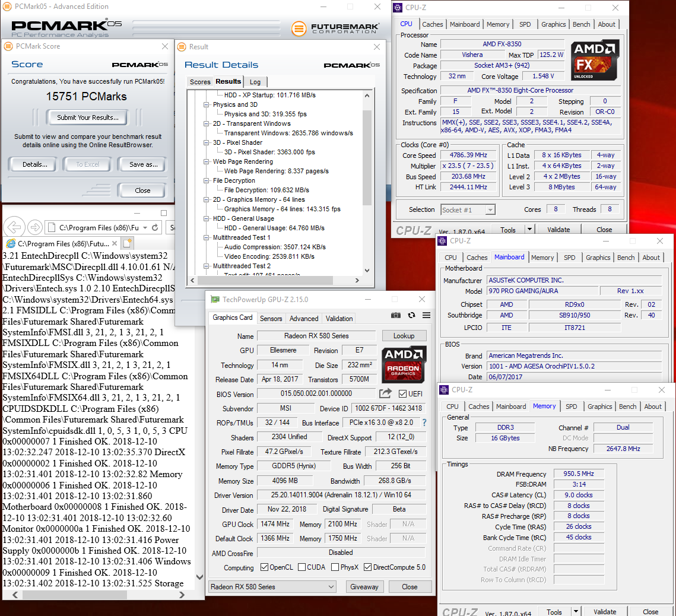Open the Advanced tab in GPU-Z
This screenshot has width=676, height=616.
point(303,319)
